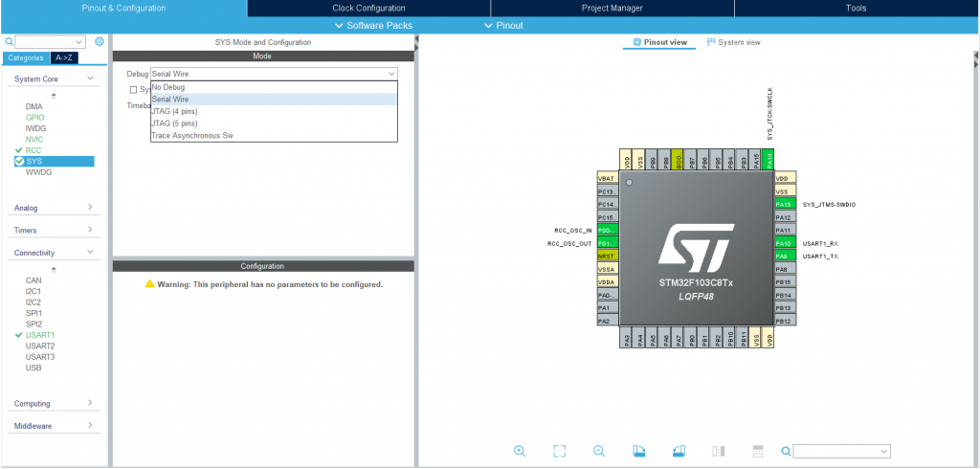This screenshot has width=980, height=469.
Task: Select Pinout & Configuration tab
Action: pyautogui.click(x=123, y=8)
